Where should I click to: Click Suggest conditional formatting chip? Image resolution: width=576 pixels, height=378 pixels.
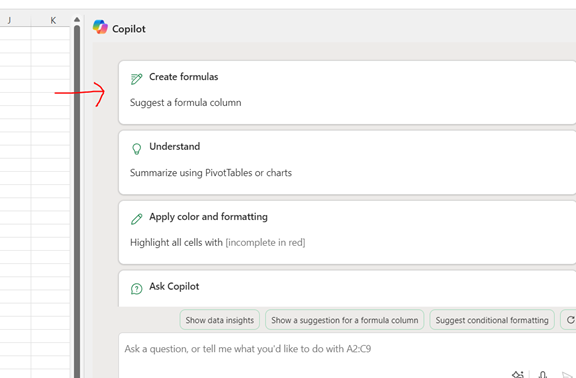[x=492, y=320]
